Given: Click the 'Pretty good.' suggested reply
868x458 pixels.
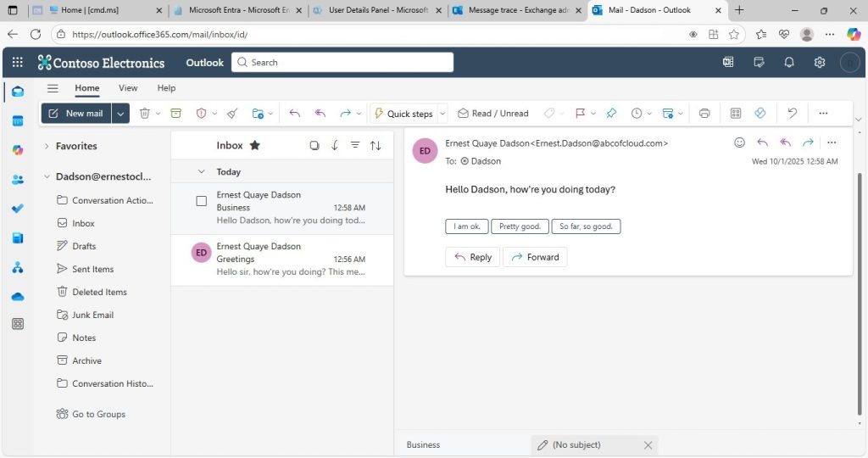Looking at the screenshot, I should point(520,226).
